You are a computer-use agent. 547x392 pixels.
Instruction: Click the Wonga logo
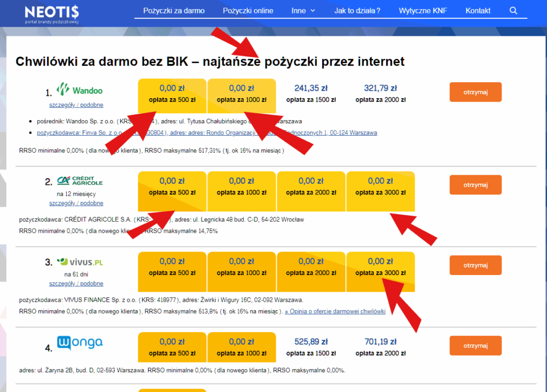pyautogui.click(x=80, y=343)
